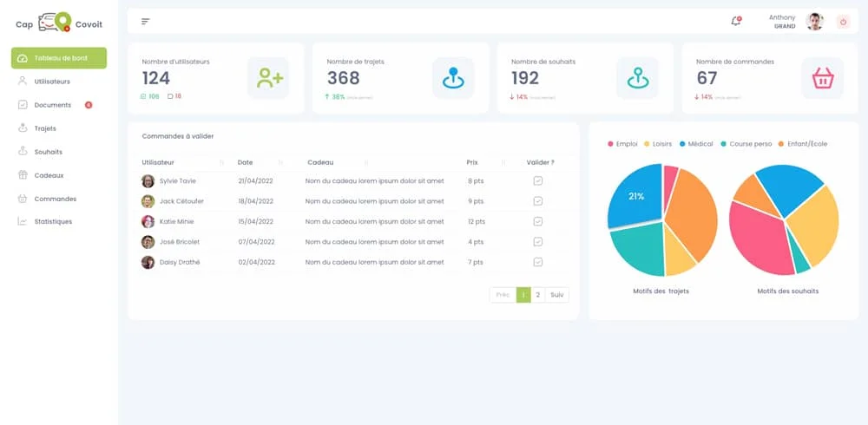Click the 12 pts price cell
The width and height of the screenshot is (868, 425).
coord(476,221)
